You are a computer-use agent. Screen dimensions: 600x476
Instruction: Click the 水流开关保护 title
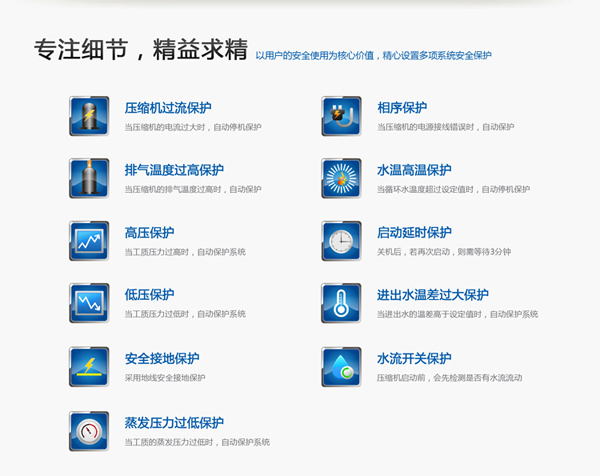(414, 359)
